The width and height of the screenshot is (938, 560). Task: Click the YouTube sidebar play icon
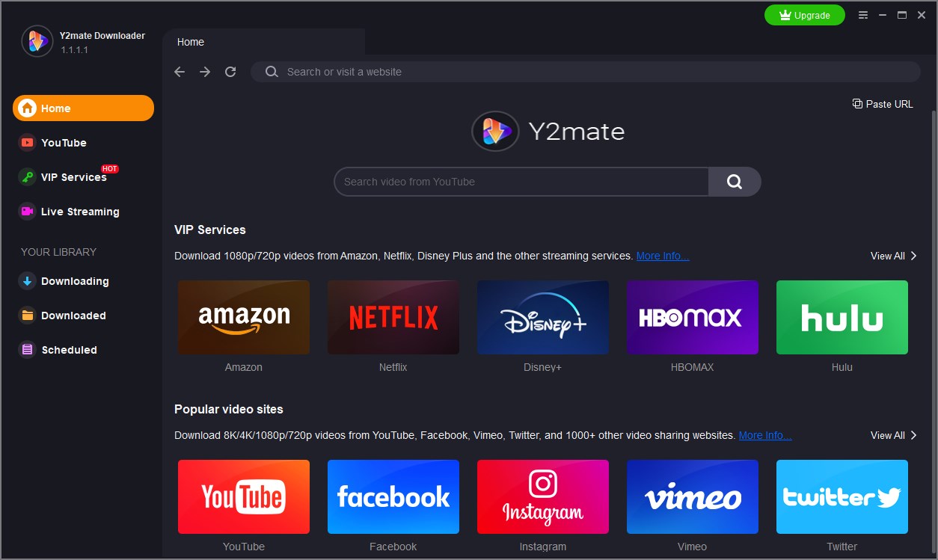(27, 143)
